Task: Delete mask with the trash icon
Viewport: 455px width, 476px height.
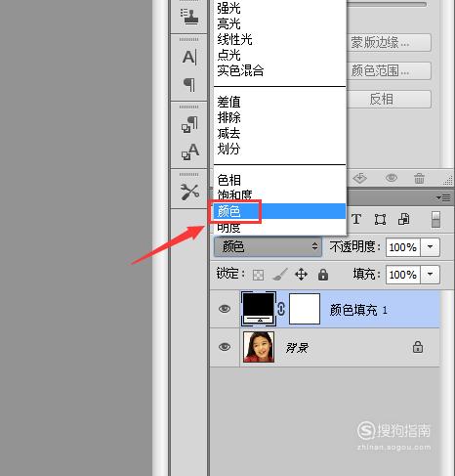Action: click(x=419, y=178)
